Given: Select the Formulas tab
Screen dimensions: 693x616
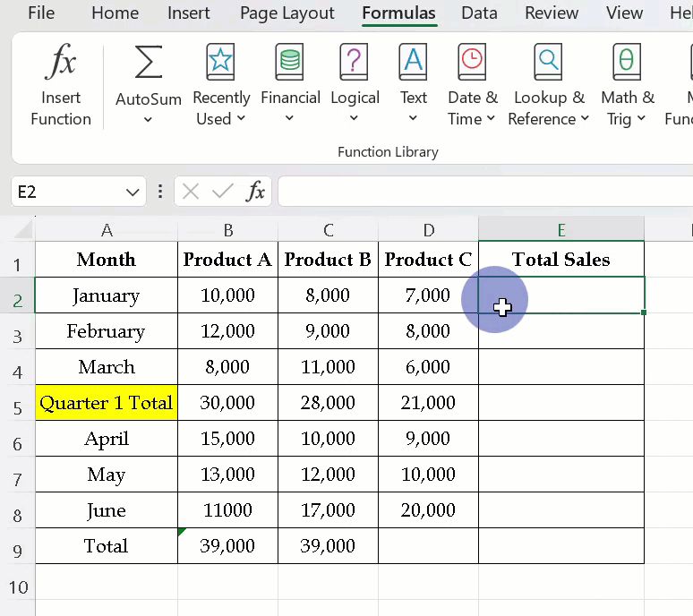Looking at the screenshot, I should [398, 13].
